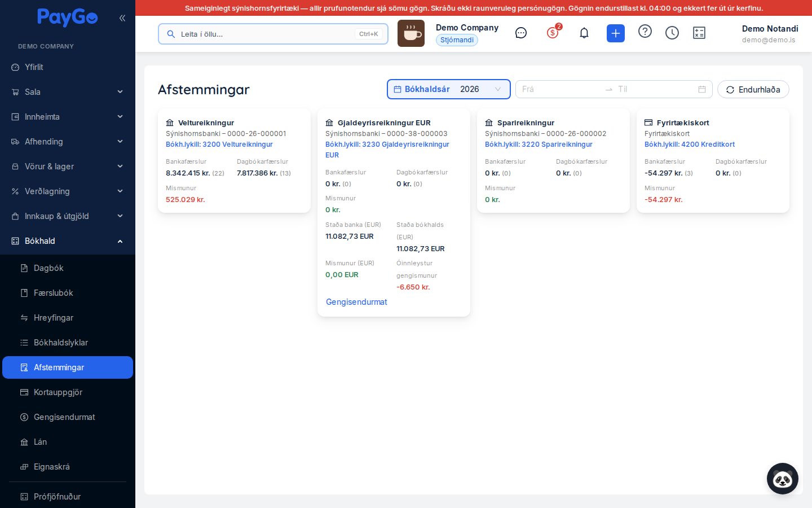Open Bókhaldslyklar in the sidebar

point(68,343)
